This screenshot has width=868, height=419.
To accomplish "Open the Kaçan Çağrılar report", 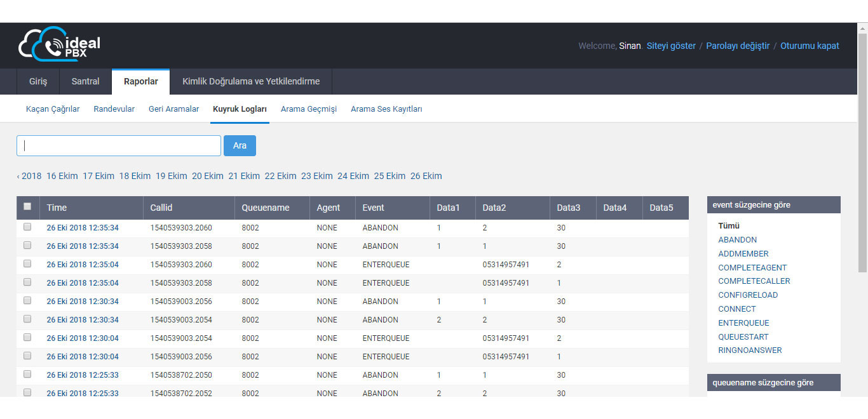I will tap(53, 109).
